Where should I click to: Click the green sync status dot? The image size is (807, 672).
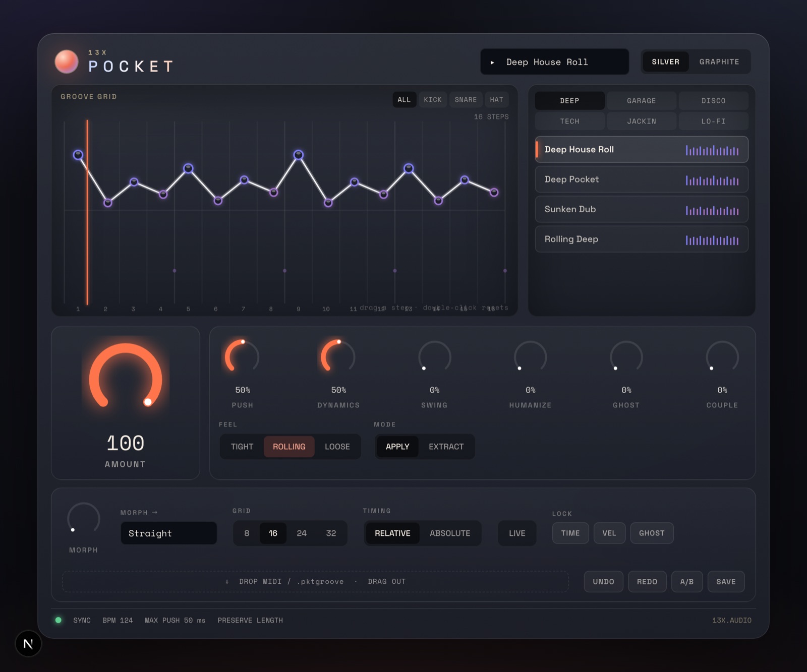tap(59, 620)
